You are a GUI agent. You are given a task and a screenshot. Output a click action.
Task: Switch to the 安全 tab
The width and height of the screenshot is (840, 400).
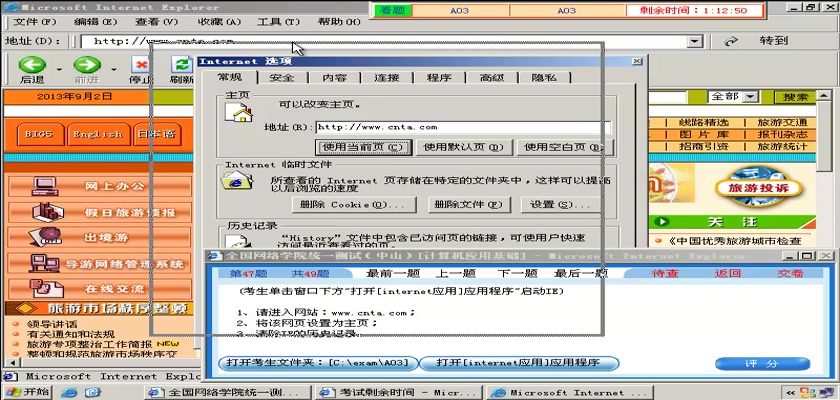click(282, 78)
